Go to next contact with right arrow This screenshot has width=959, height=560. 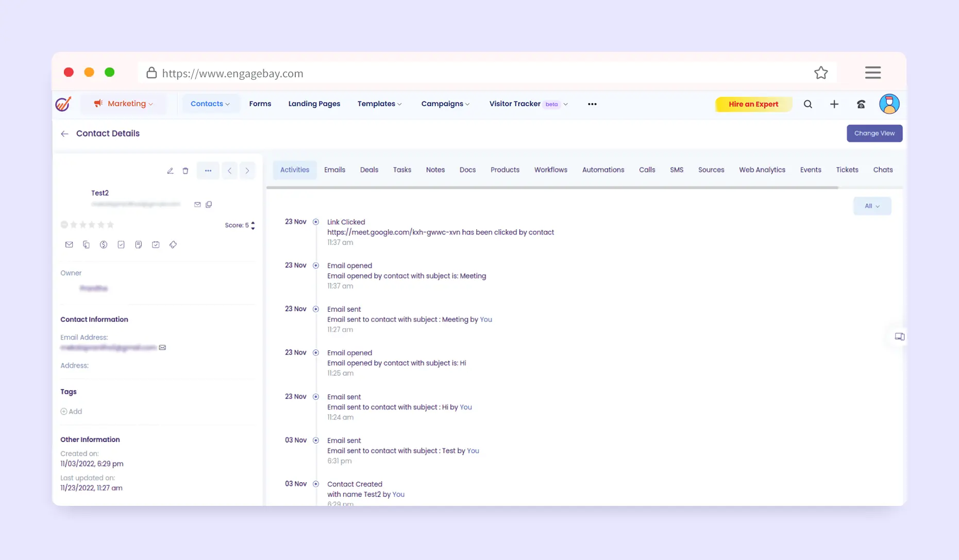(247, 171)
